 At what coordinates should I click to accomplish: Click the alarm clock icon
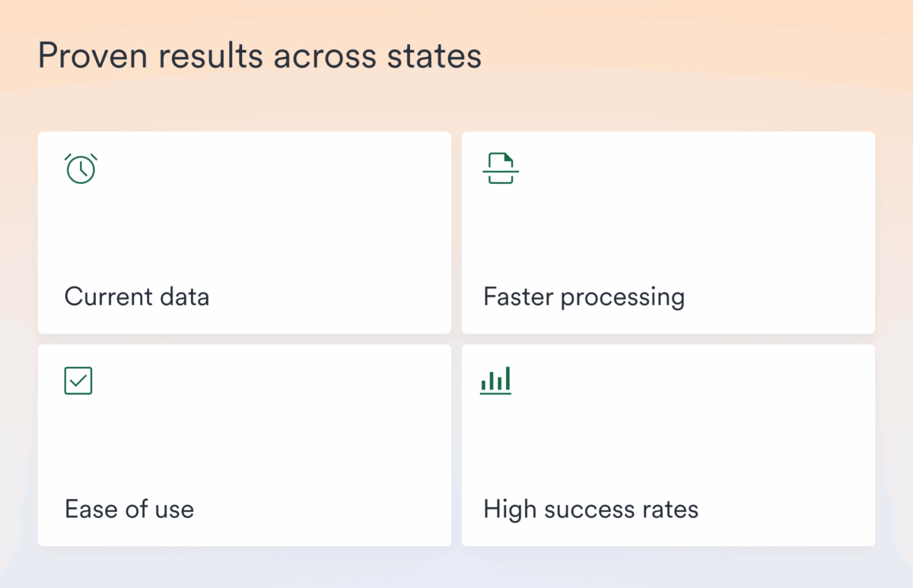[81, 168]
